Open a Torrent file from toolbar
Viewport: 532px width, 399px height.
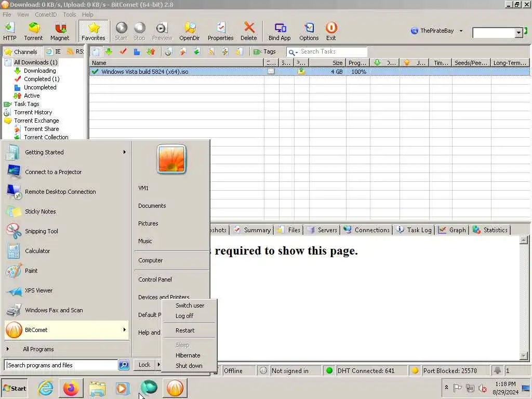[33, 31]
